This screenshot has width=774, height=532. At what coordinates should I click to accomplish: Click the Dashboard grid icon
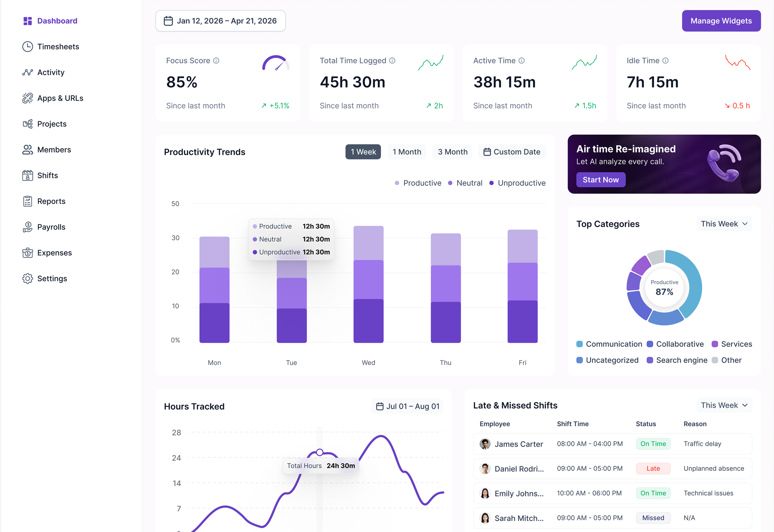(x=28, y=21)
